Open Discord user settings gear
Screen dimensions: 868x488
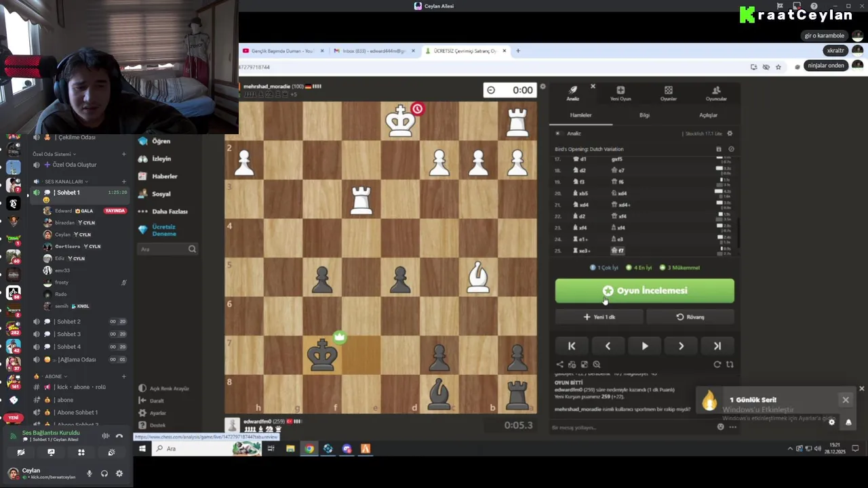tap(119, 474)
